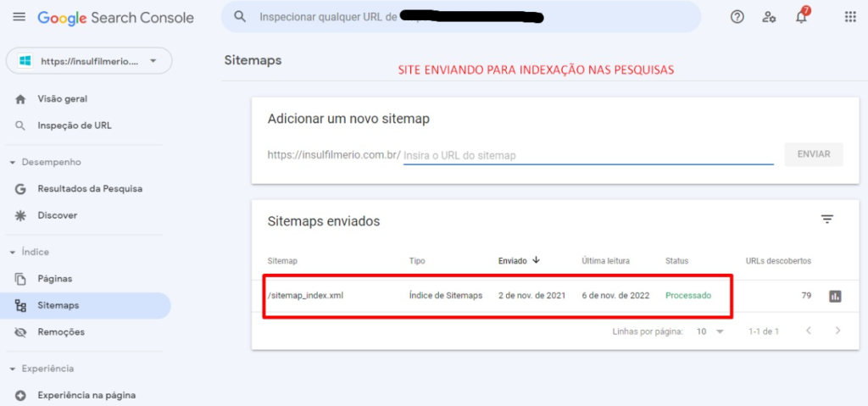Screen dimensions: 868x406
Task: Click the Páginas document icon
Action: click(x=20, y=279)
